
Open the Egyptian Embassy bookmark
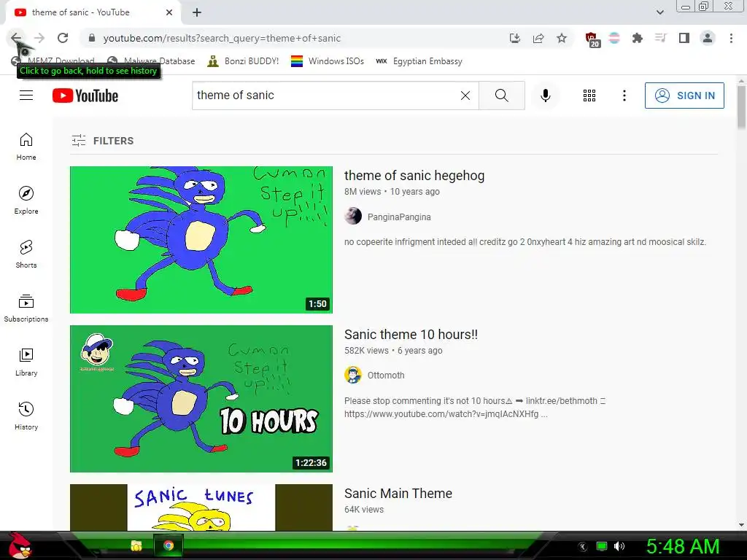point(419,61)
